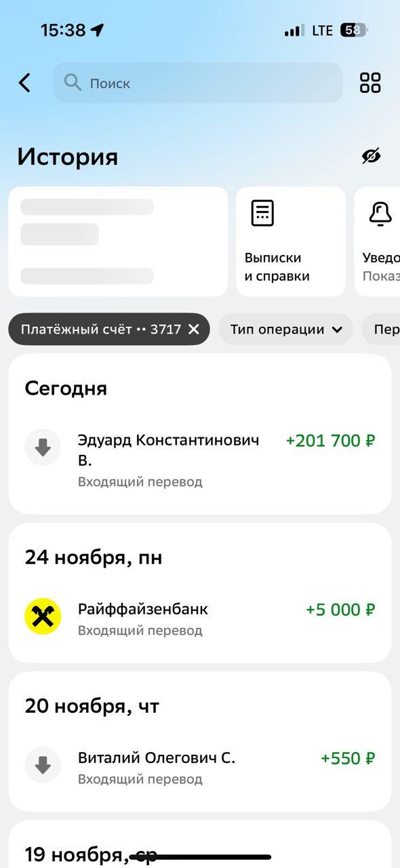Image resolution: width=400 pixels, height=868 pixels.
Task: Open the grid menu icon near search
Action: pos(370,83)
